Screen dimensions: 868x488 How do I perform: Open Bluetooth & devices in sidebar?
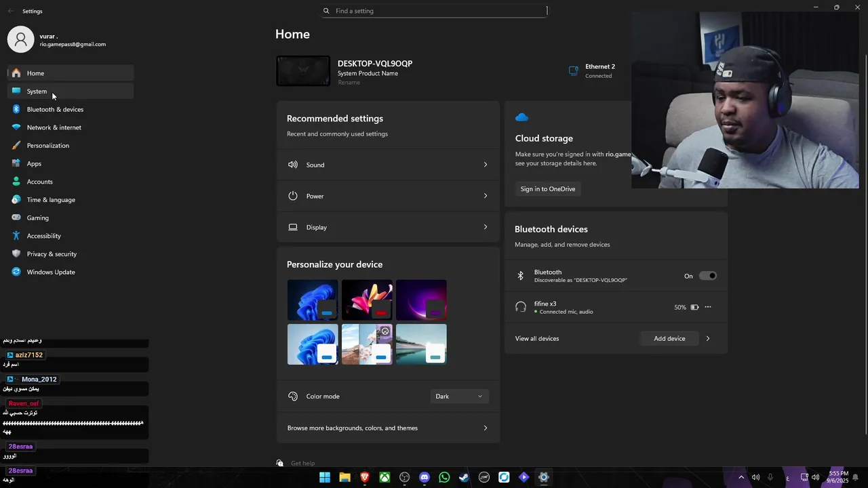tap(71, 109)
